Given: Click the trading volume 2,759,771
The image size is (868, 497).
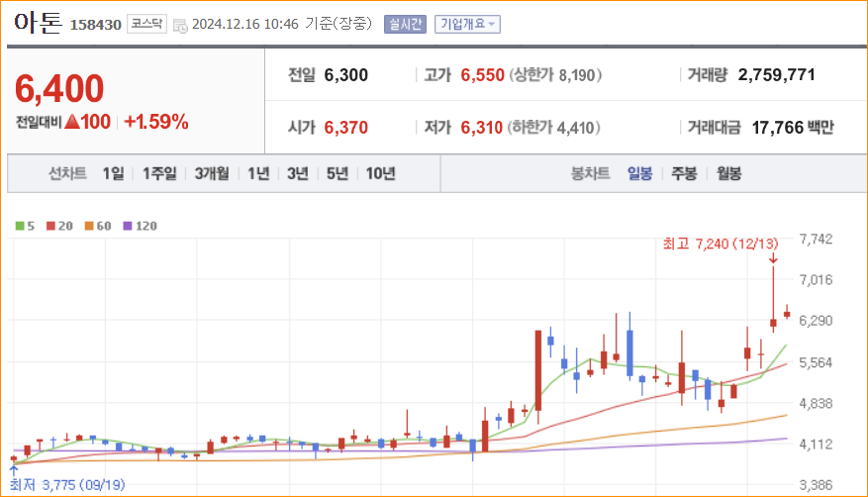Looking at the screenshot, I should (x=776, y=75).
